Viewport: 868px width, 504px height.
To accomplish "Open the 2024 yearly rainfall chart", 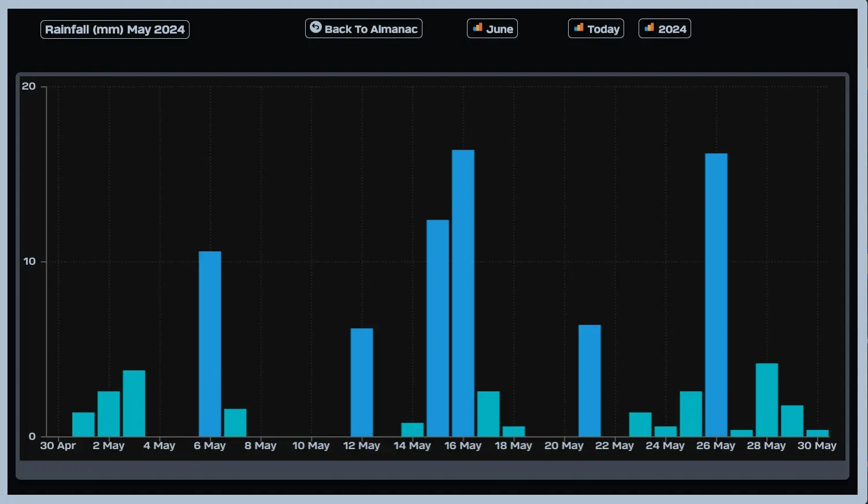I will 665,29.
